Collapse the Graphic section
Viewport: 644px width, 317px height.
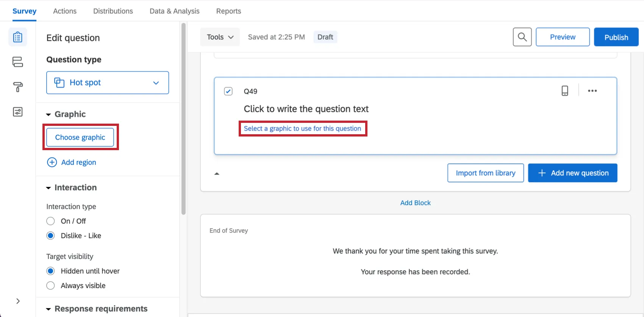click(x=48, y=115)
